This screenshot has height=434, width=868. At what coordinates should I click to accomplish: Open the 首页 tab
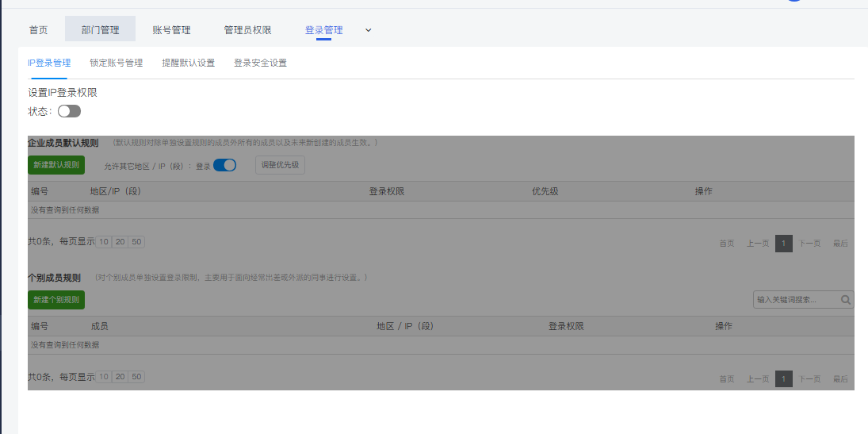(x=38, y=30)
